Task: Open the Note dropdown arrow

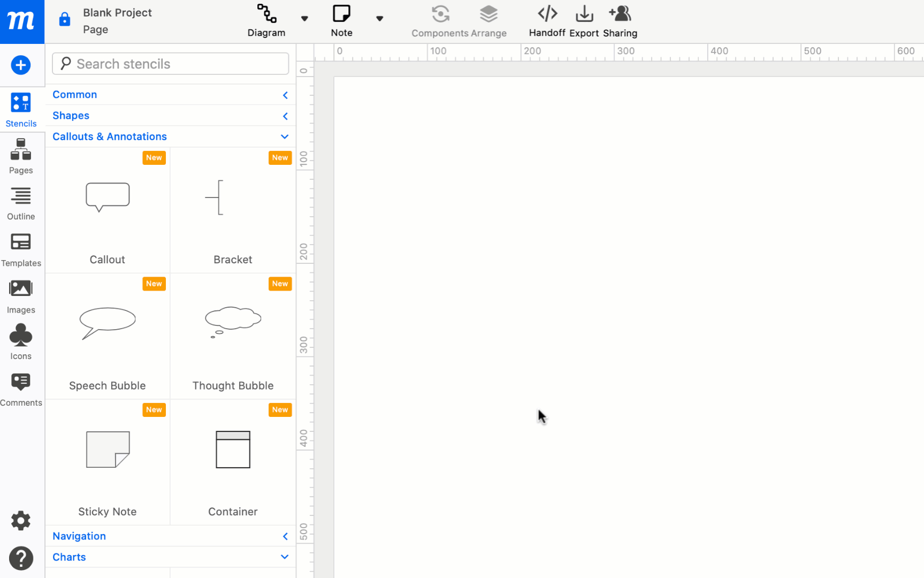Action: [380, 18]
